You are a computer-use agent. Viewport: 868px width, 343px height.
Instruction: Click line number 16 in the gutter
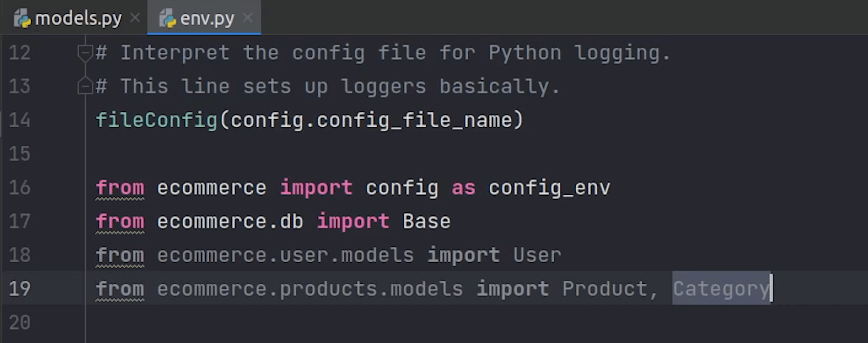pos(19,188)
